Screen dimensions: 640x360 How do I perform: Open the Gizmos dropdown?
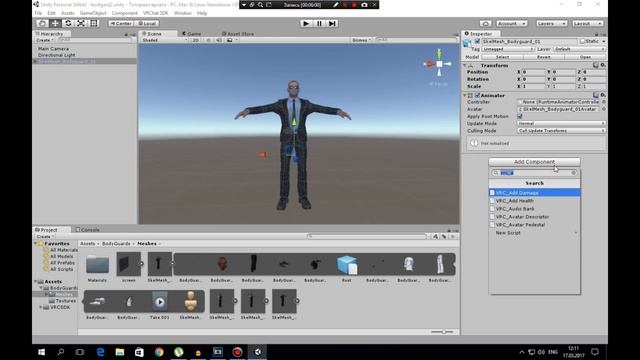coord(361,40)
